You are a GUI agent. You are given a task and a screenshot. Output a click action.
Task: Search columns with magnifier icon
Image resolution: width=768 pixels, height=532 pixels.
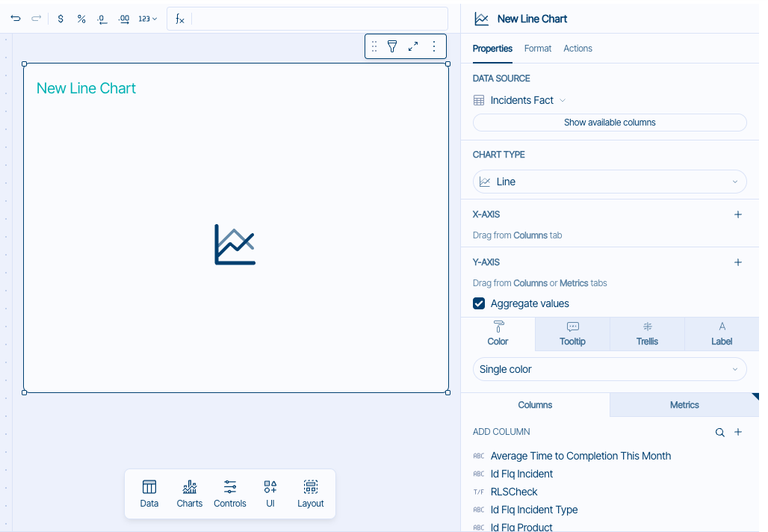tap(720, 432)
